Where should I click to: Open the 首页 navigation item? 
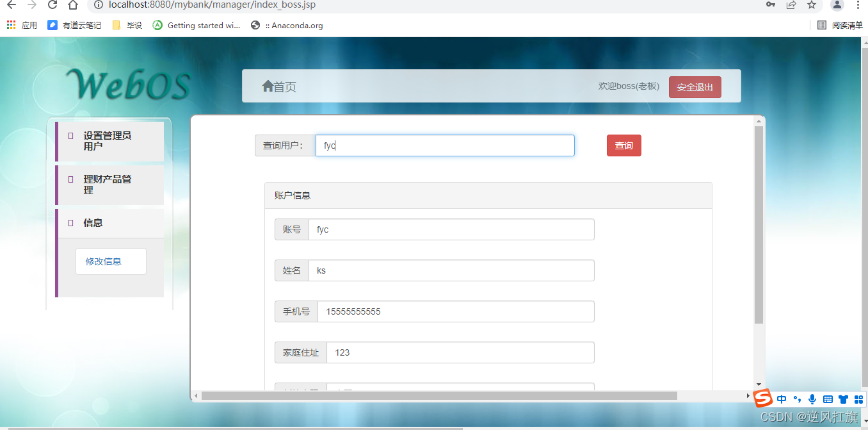pyautogui.click(x=279, y=86)
